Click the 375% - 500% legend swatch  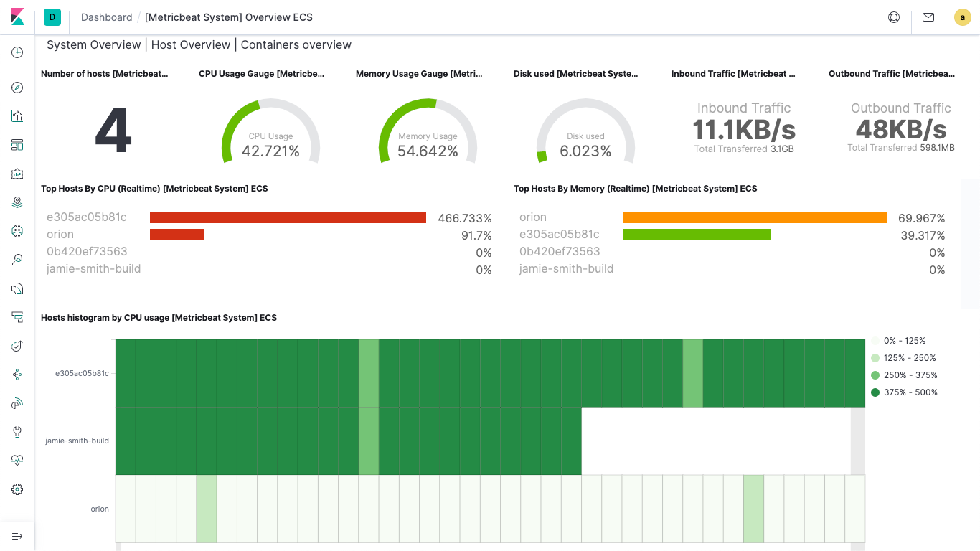[x=875, y=392]
